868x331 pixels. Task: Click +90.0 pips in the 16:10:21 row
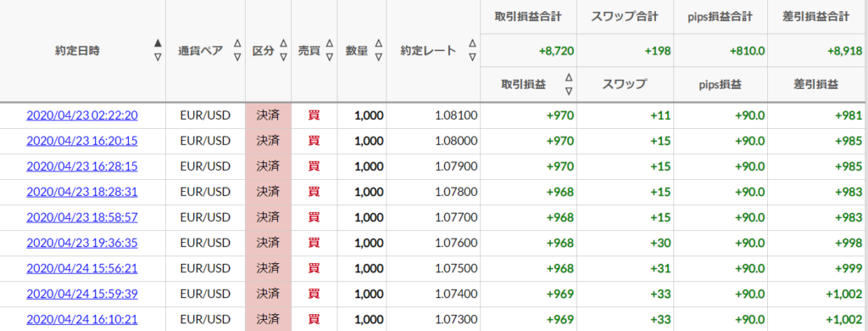click(750, 319)
